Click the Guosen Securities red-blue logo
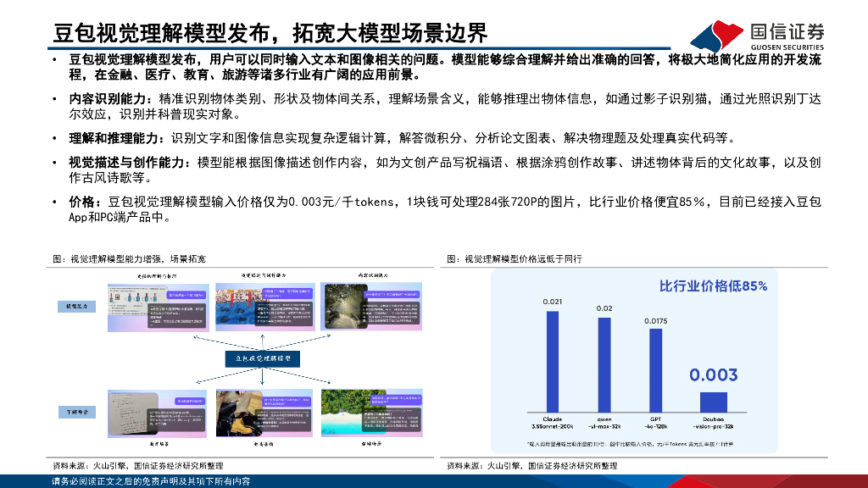Screen dimensions: 868x488 pos(717,36)
